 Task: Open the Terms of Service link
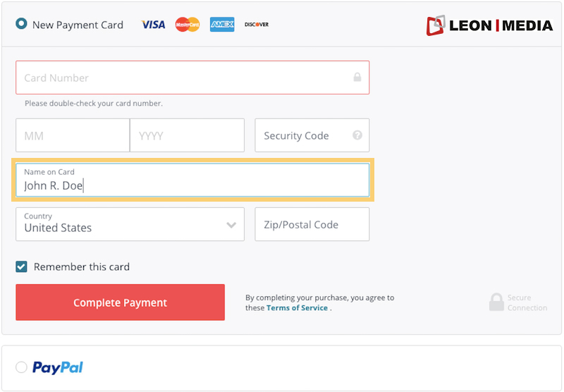pyautogui.click(x=297, y=308)
